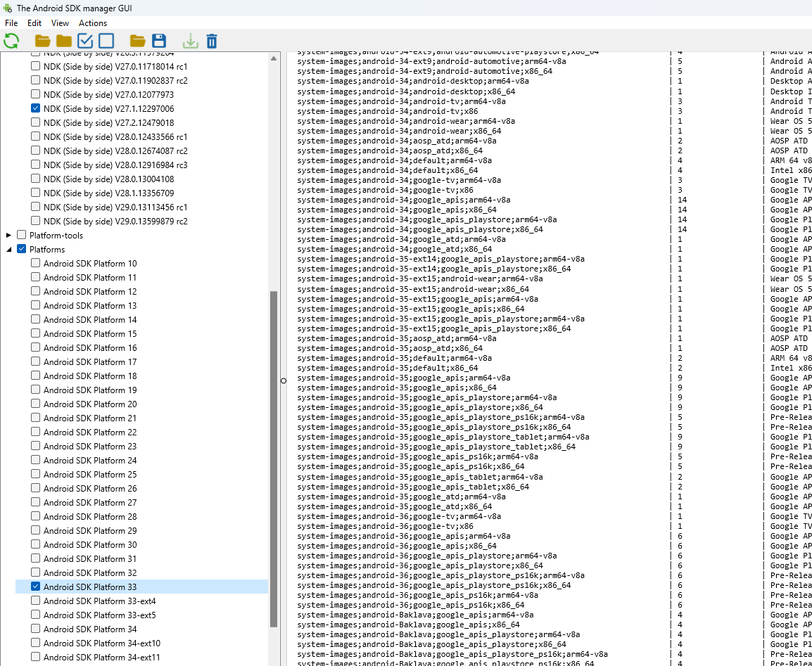
Task: Select Android SDK Platform 10 label
Action: coord(90,264)
